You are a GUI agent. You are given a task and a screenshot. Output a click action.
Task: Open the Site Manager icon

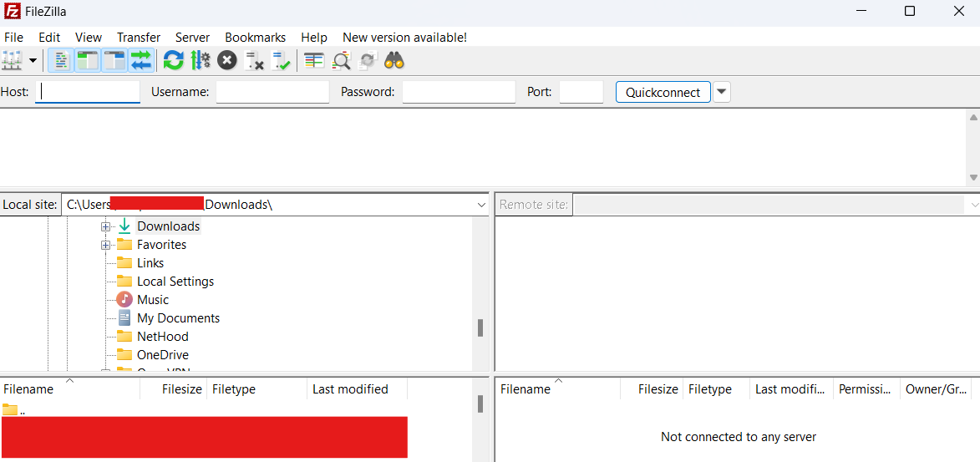coord(12,61)
